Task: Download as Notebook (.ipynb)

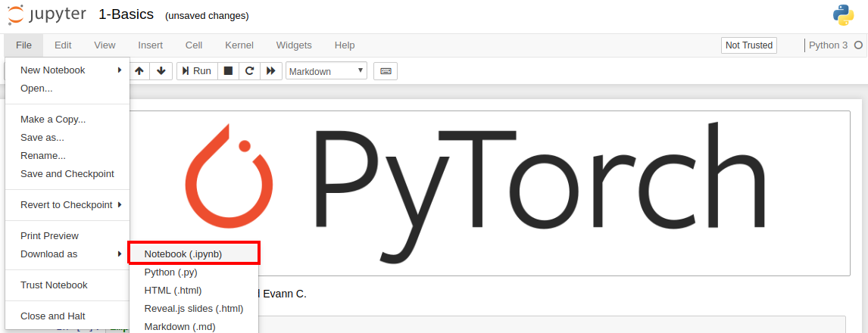Action: pyautogui.click(x=194, y=254)
